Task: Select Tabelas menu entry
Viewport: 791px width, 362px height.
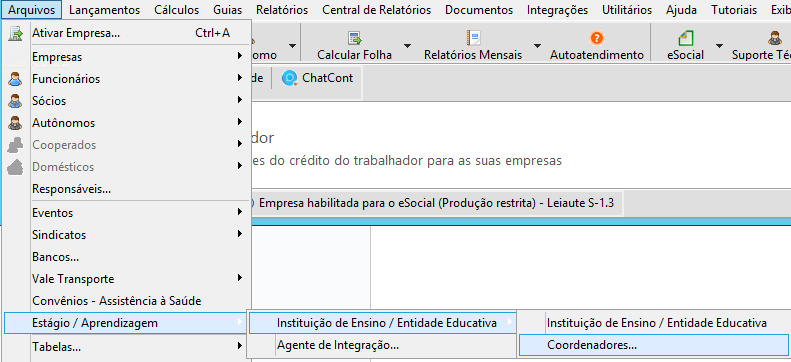Action: click(127, 347)
